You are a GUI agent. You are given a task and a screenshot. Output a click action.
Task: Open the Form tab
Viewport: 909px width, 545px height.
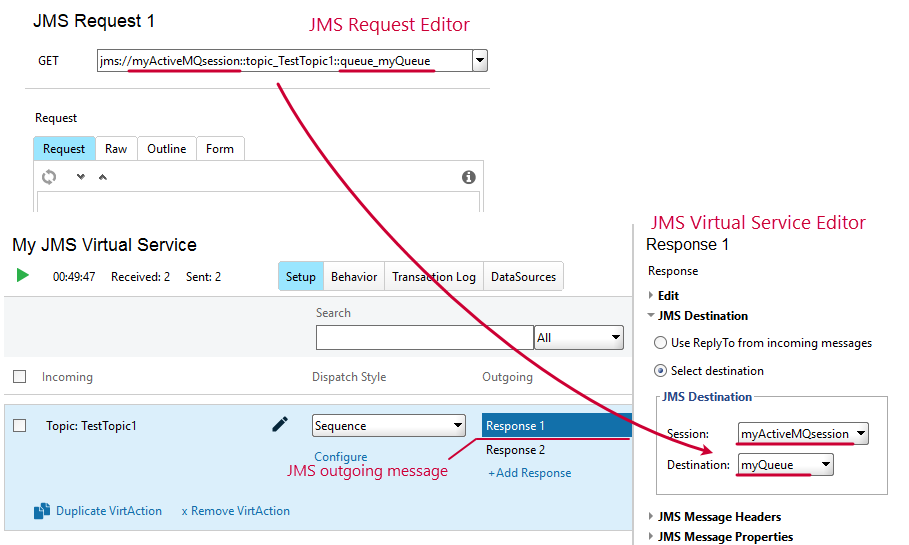point(220,149)
